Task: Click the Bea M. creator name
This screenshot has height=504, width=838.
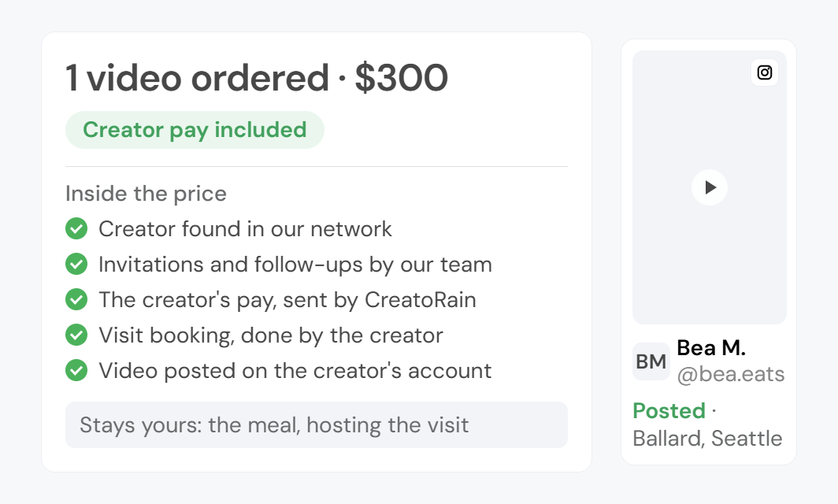Action: 710,348
